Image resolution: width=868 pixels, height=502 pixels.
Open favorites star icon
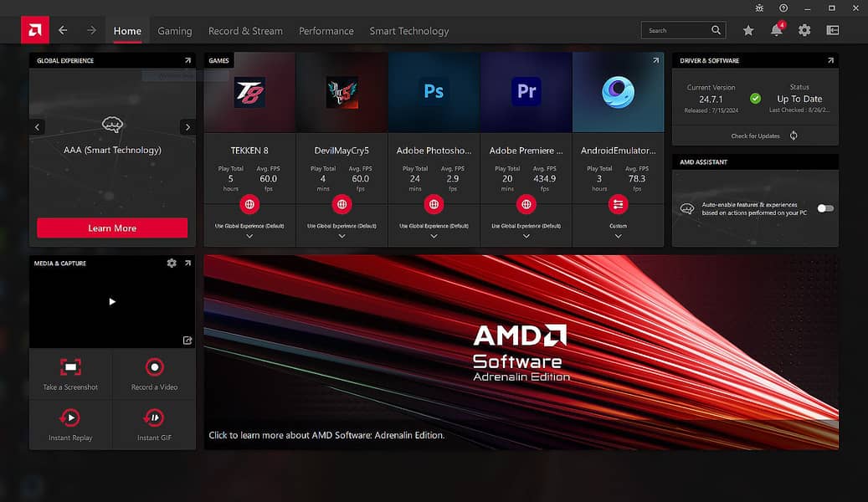pyautogui.click(x=748, y=30)
